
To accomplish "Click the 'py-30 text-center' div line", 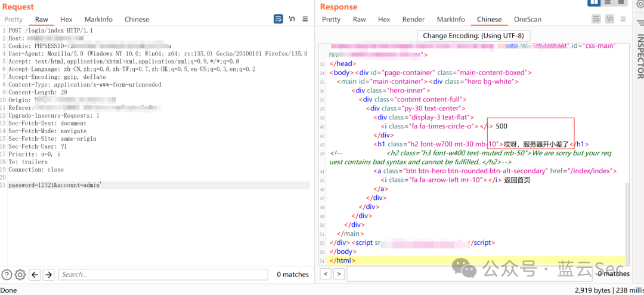I will 416,109.
